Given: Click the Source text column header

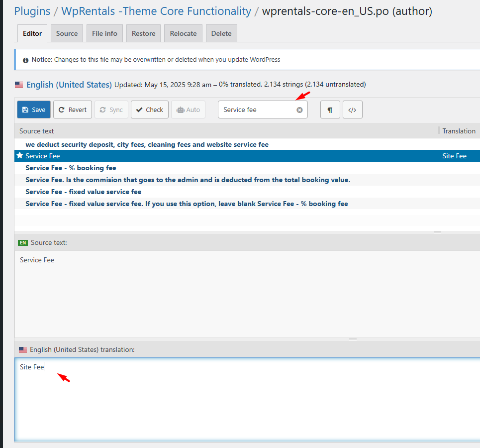Looking at the screenshot, I should tap(37, 131).
